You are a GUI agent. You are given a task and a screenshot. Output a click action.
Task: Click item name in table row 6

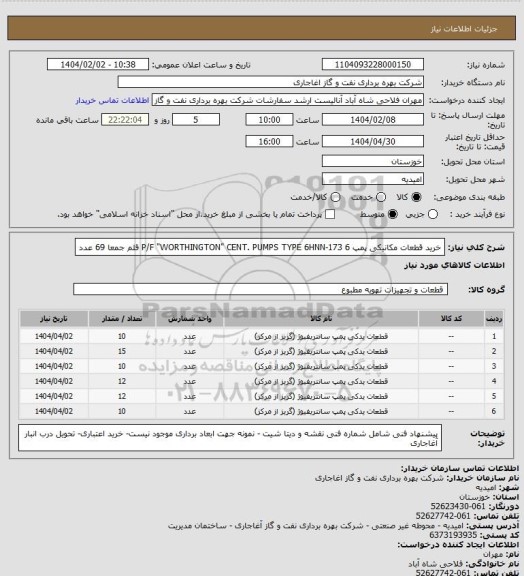pos(321,411)
